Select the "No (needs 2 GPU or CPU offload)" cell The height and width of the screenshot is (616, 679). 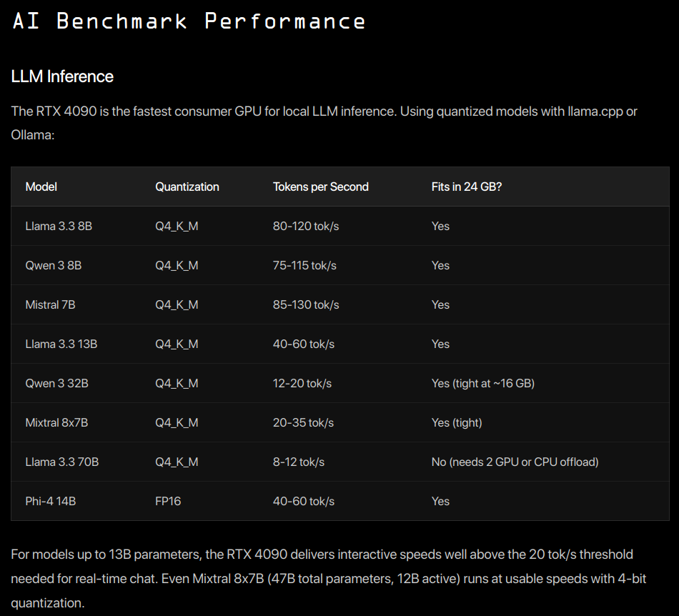(515, 462)
